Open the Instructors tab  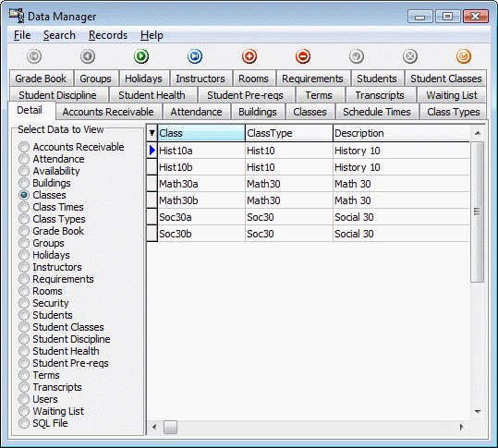click(x=200, y=79)
